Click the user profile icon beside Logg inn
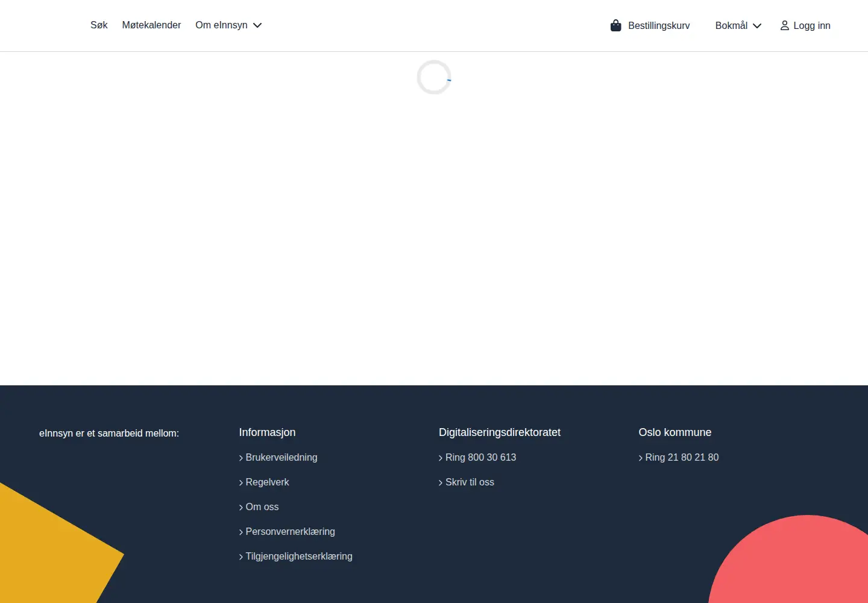 click(784, 25)
